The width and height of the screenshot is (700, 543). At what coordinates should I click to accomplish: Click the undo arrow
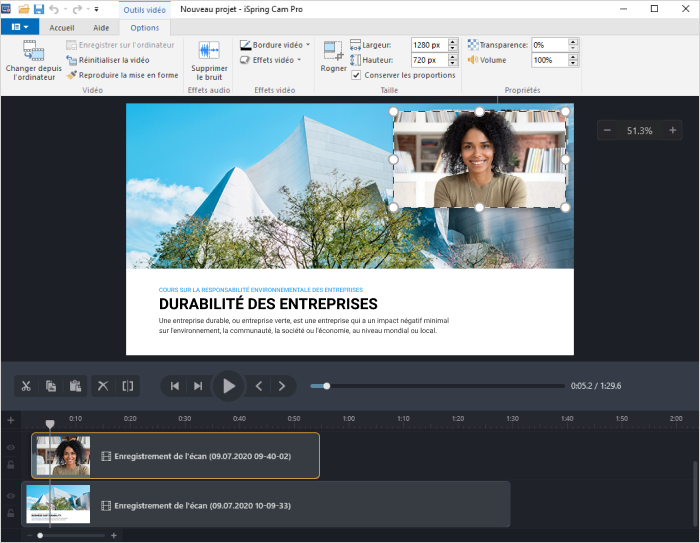pyautogui.click(x=54, y=9)
